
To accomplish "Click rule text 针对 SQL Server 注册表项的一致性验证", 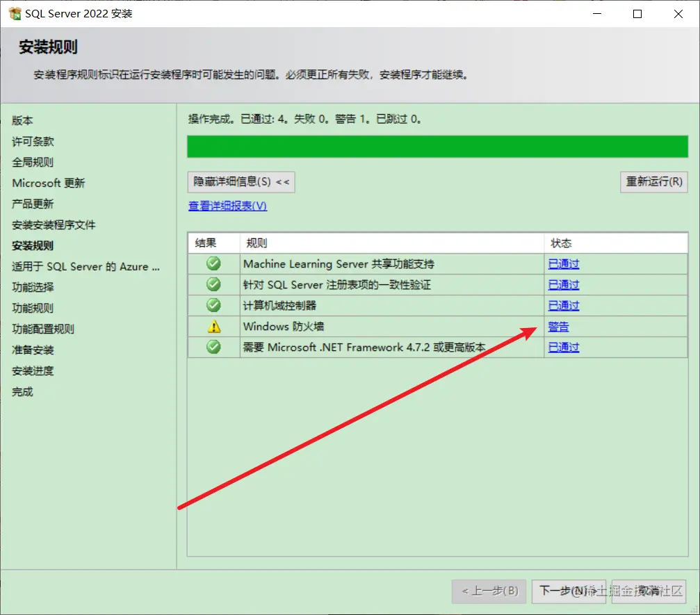I will [x=336, y=285].
